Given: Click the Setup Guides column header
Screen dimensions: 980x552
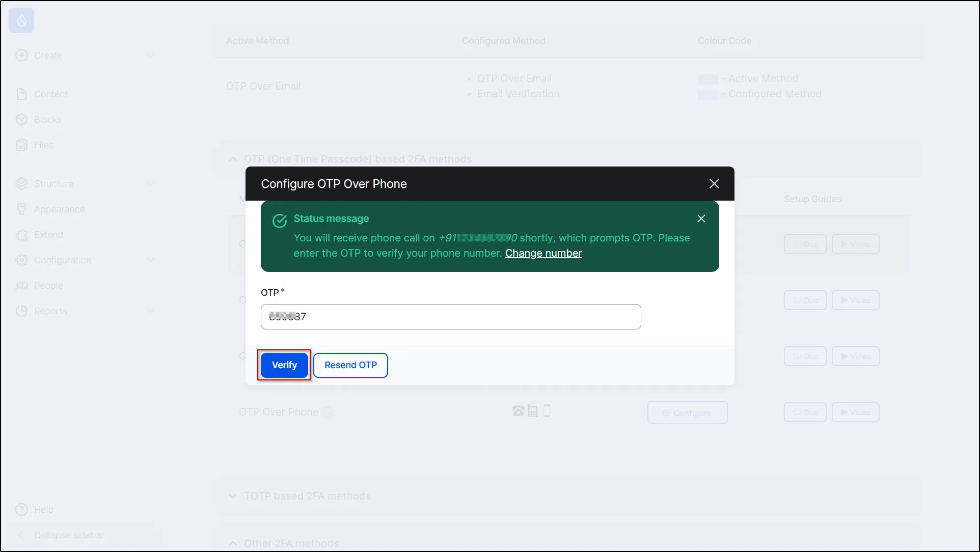Looking at the screenshot, I should [812, 199].
